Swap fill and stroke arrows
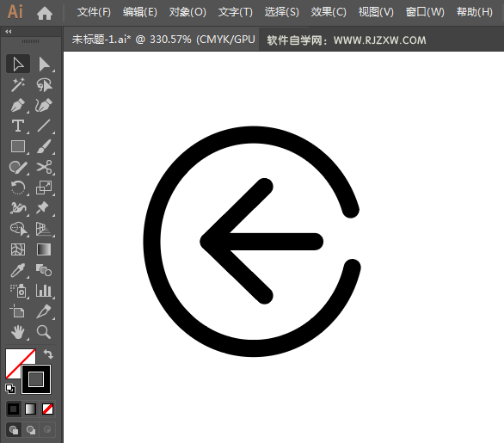The height and width of the screenshot is (443, 504). pyautogui.click(x=48, y=354)
